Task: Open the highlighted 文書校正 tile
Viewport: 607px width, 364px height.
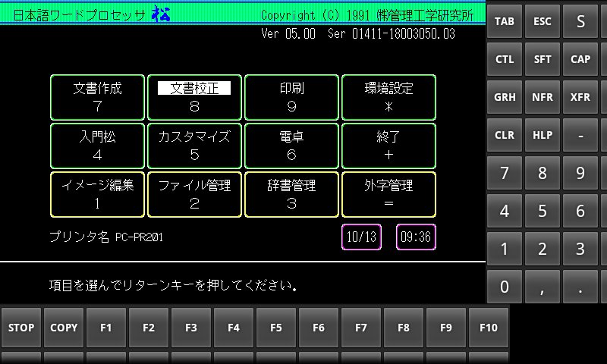Action: click(x=195, y=98)
